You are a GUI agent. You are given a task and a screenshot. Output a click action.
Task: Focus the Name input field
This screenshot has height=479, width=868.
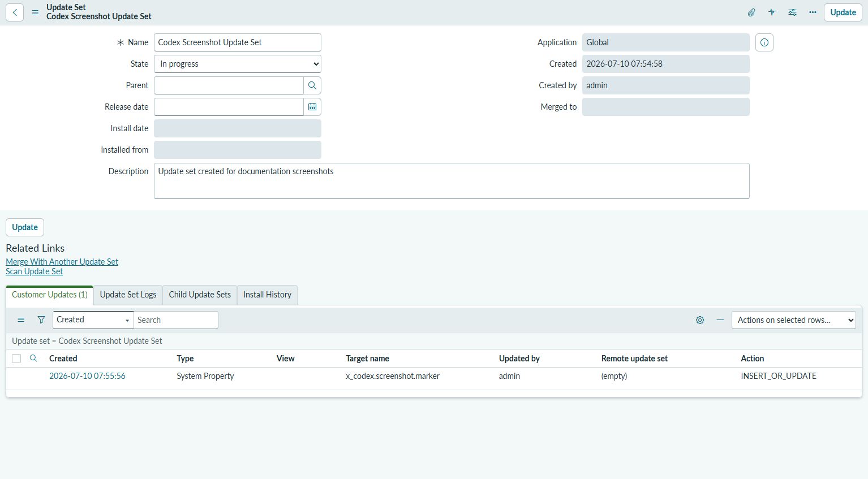point(238,42)
